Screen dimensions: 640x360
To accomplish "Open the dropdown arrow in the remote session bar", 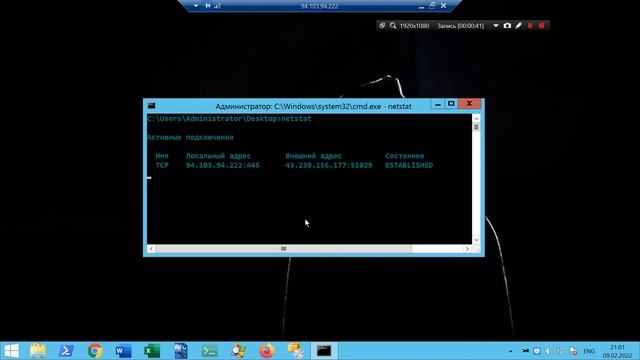I will pyautogui.click(x=196, y=6).
